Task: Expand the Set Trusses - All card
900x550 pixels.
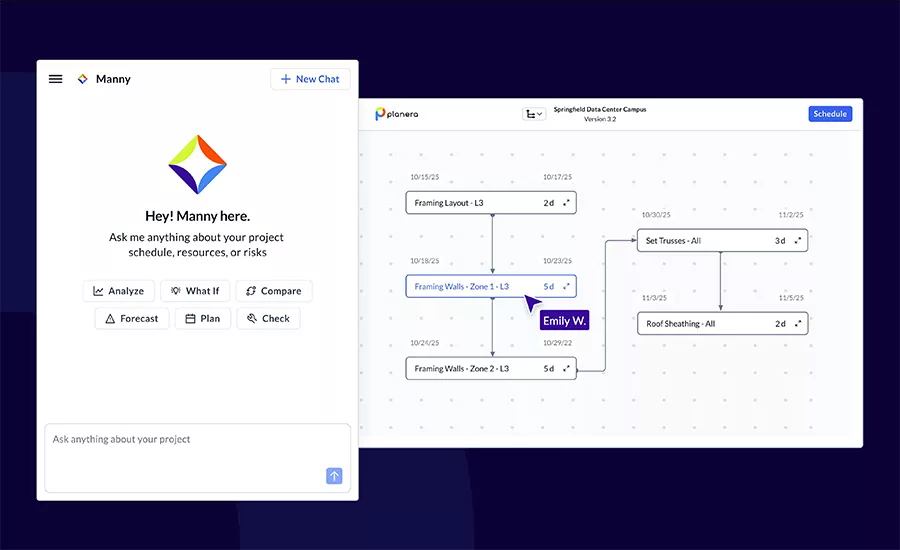Action: 797,241
